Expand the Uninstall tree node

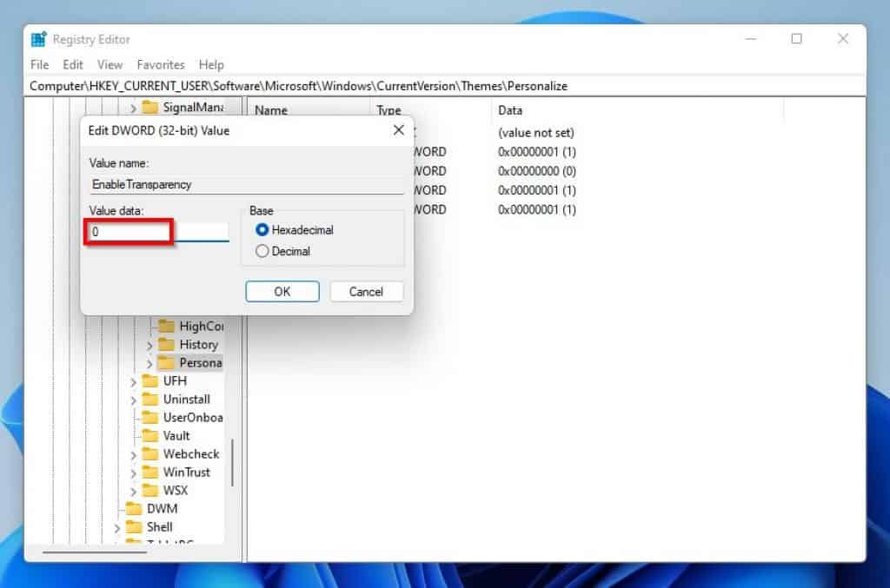tap(133, 400)
